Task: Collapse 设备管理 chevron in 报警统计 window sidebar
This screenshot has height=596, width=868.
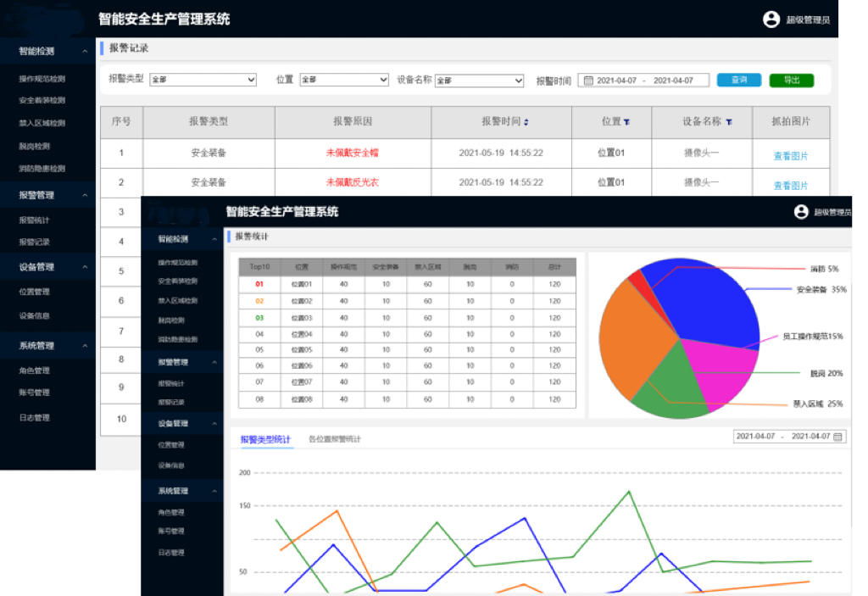Action: pyautogui.click(x=214, y=424)
